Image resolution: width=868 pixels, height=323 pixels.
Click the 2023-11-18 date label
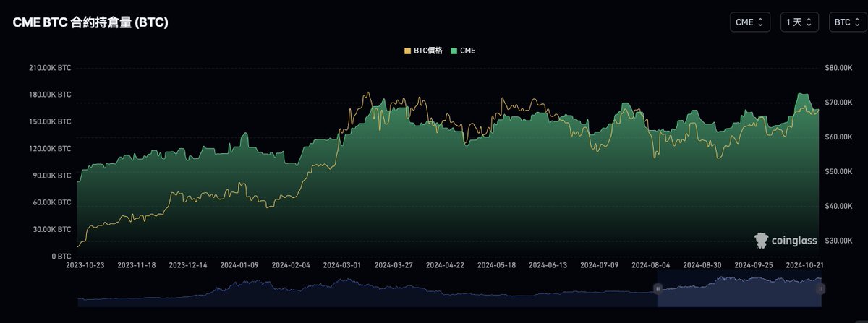137,265
